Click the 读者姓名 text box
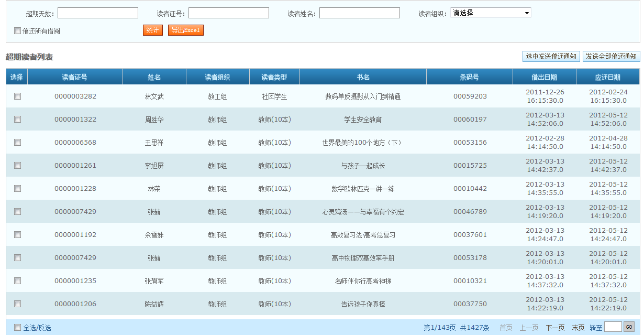Viewport: 644px width, 335px height. coord(360,13)
